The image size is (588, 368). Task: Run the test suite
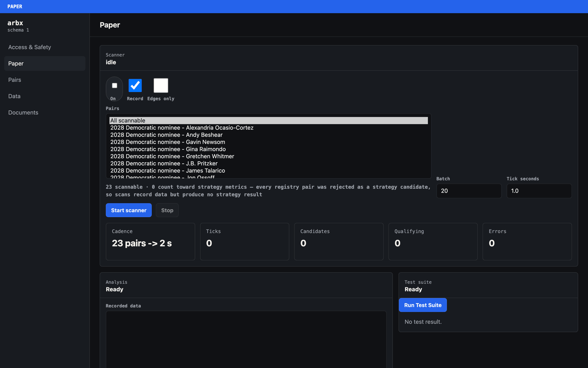pyautogui.click(x=423, y=305)
